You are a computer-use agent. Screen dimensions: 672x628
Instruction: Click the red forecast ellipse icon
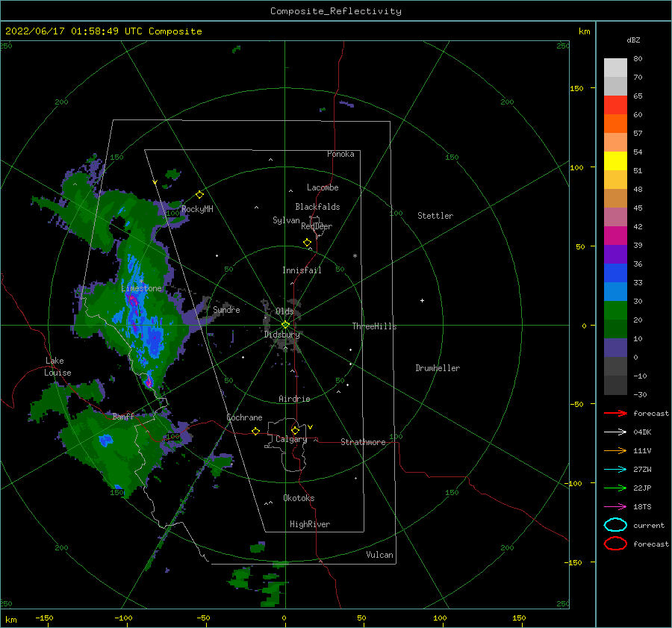click(x=615, y=544)
